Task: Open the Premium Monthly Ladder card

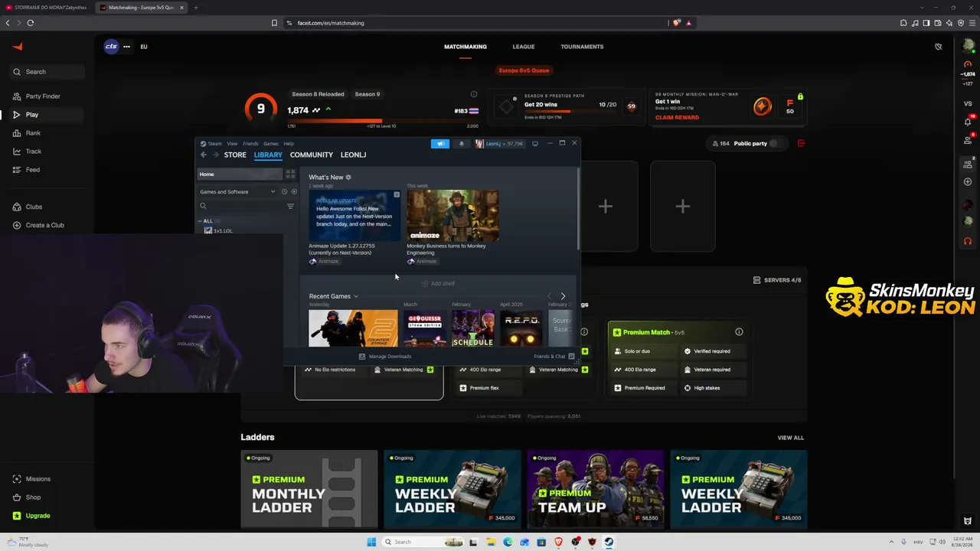Action: click(x=309, y=489)
